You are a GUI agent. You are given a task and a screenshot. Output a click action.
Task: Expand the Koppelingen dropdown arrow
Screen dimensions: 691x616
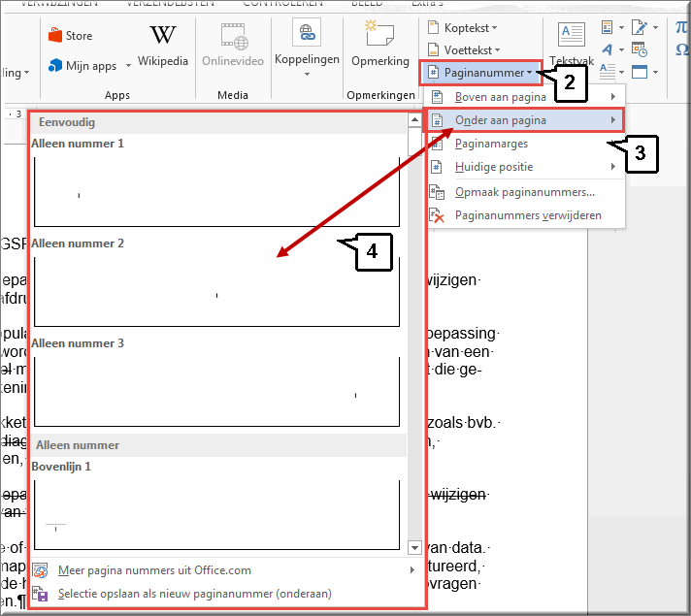pyautogui.click(x=307, y=74)
